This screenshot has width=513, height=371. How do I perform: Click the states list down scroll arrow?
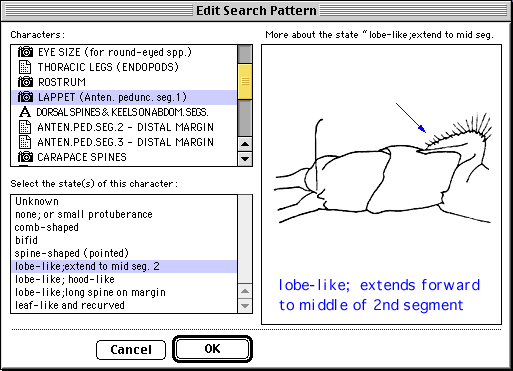245,306
